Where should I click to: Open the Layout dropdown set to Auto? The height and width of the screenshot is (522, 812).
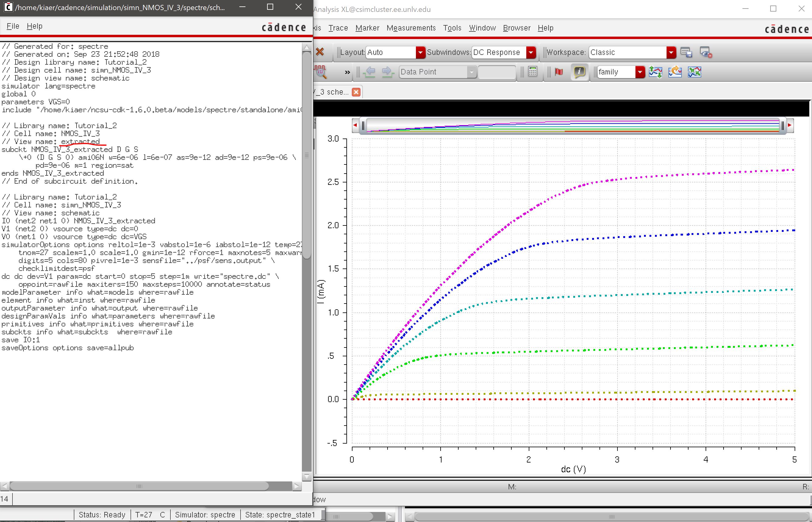tap(396, 52)
